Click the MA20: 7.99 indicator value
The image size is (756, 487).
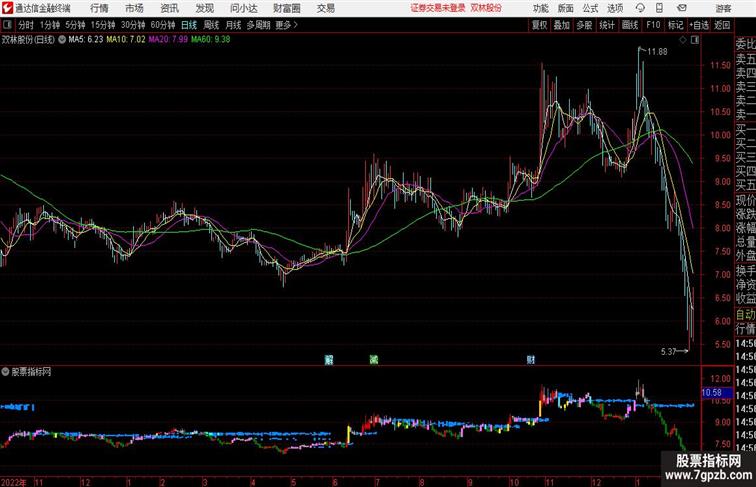[x=168, y=40]
